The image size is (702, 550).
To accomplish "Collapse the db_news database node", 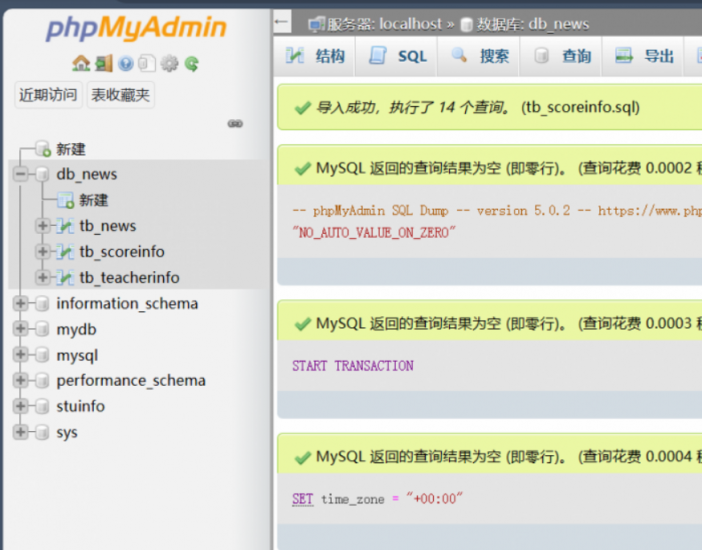I will pos(20,174).
